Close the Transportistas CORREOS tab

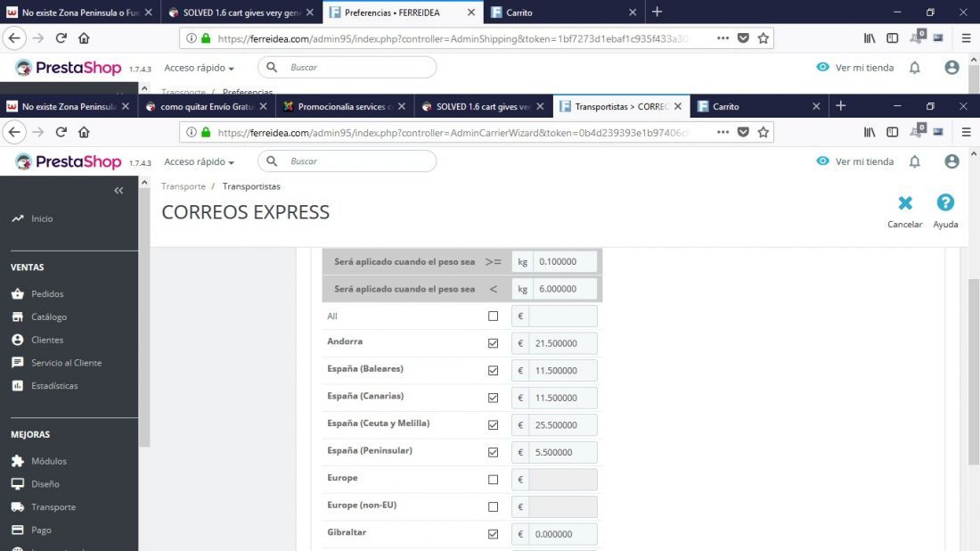(x=678, y=106)
